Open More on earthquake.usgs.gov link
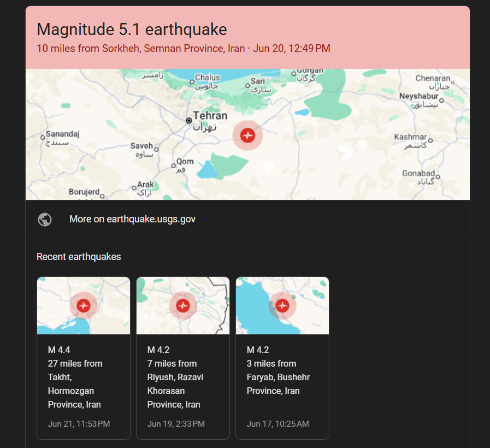This screenshot has height=448, width=490. point(132,219)
